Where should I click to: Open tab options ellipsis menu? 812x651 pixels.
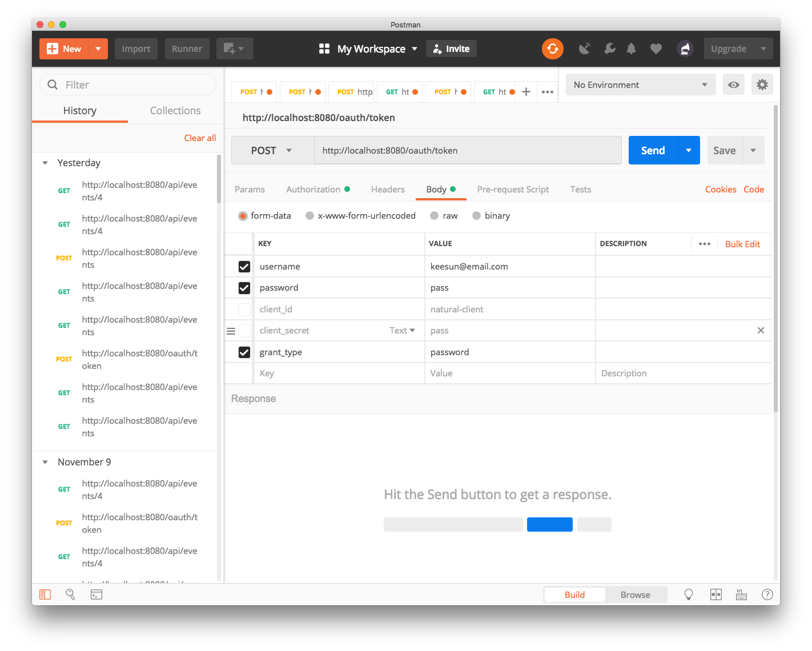pos(548,92)
